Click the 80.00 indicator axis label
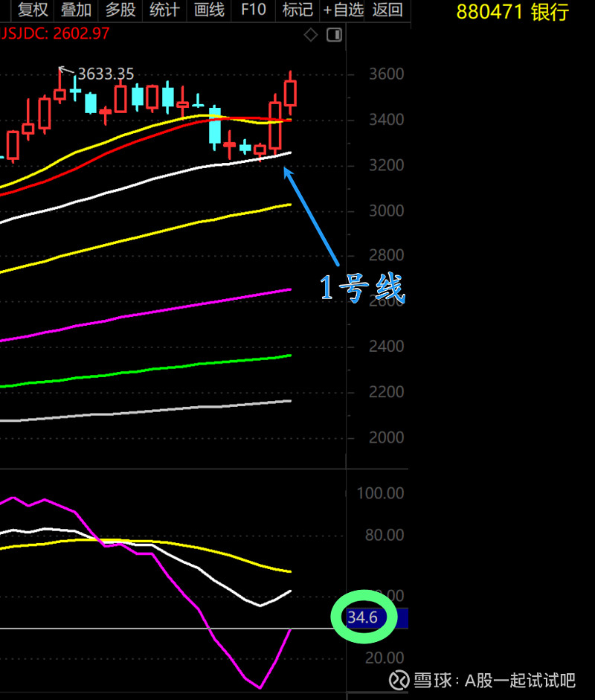This screenshot has height=700, width=595. click(x=385, y=535)
